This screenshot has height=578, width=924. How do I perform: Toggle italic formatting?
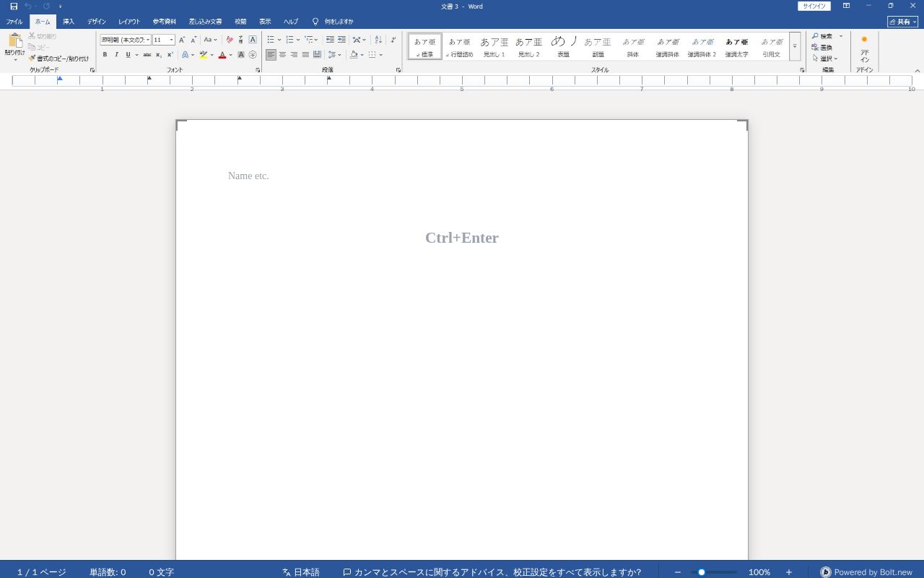(x=116, y=55)
